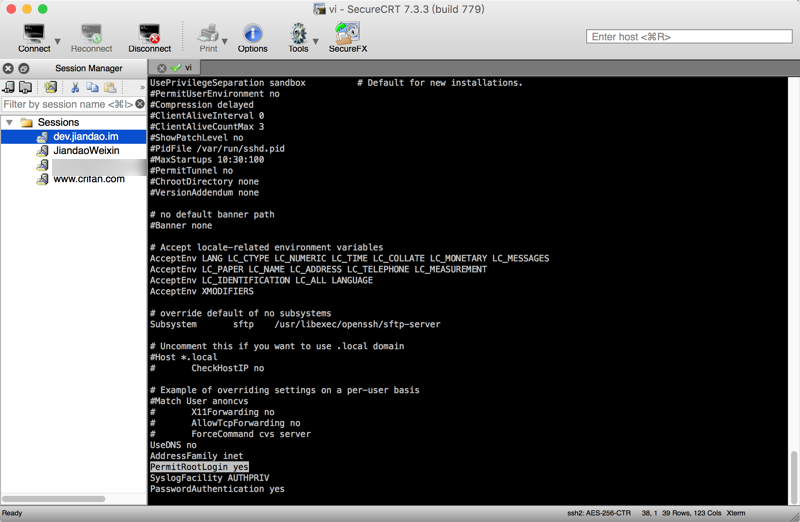Click the connect session icon in Session Manager
This screenshot has height=522, width=800.
9,87
